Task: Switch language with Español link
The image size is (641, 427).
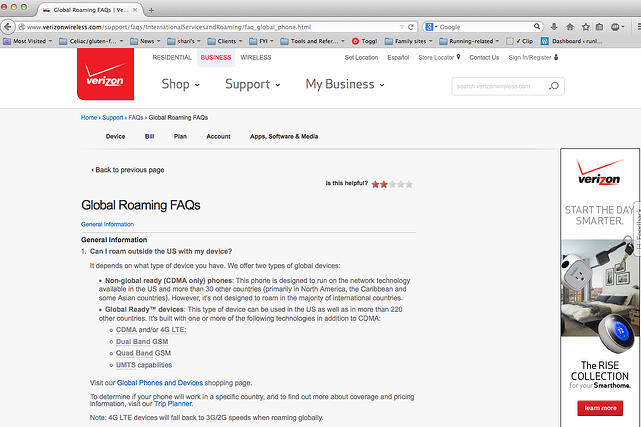Action: coord(398,58)
